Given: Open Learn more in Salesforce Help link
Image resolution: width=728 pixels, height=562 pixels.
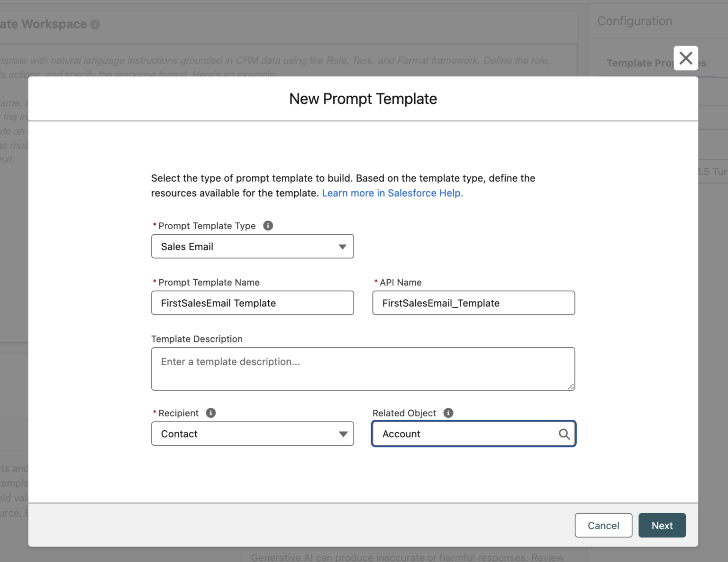Looking at the screenshot, I should point(392,193).
